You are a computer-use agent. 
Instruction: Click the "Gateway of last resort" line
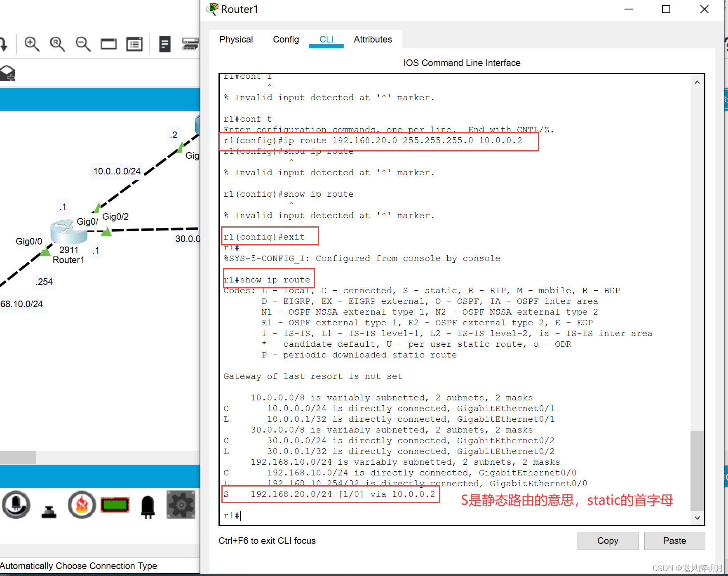(313, 376)
